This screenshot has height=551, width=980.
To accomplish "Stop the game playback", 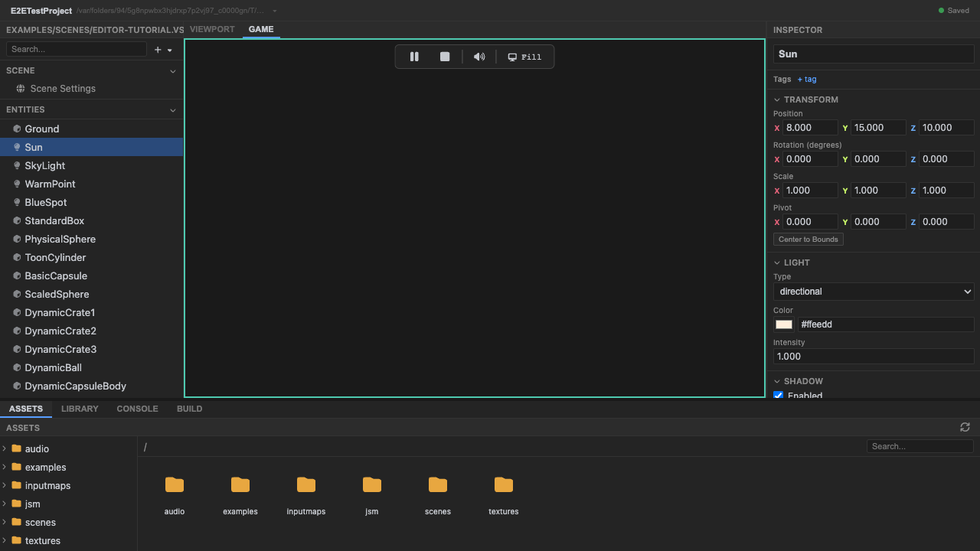I will tap(445, 57).
